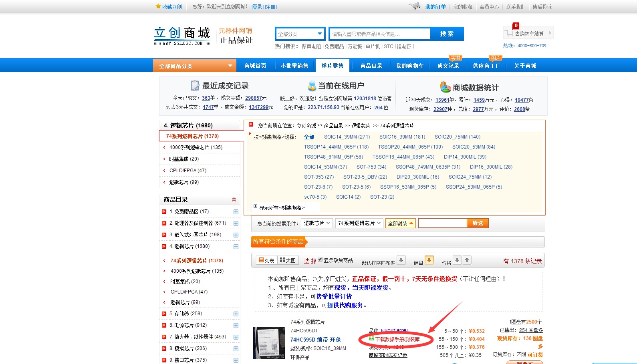Screen dimensions: 637x364
Task: Open the 74系列逻辑芯片 filter dropdown
Action: tap(359, 223)
